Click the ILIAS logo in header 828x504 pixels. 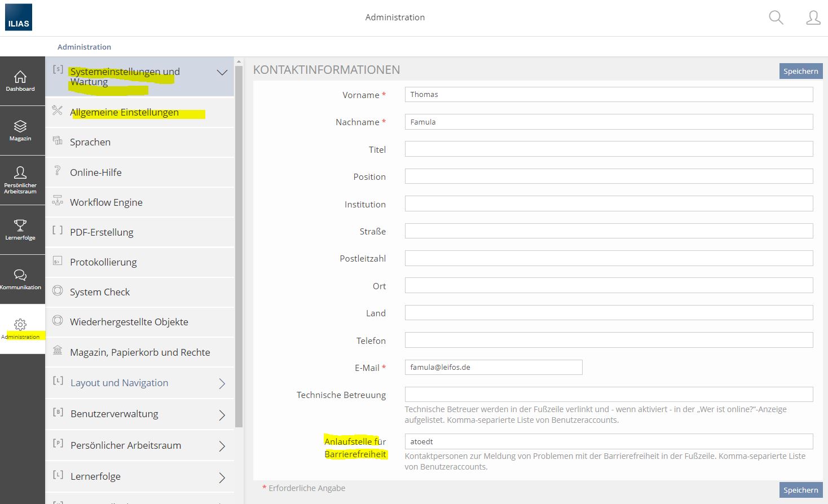point(19,17)
